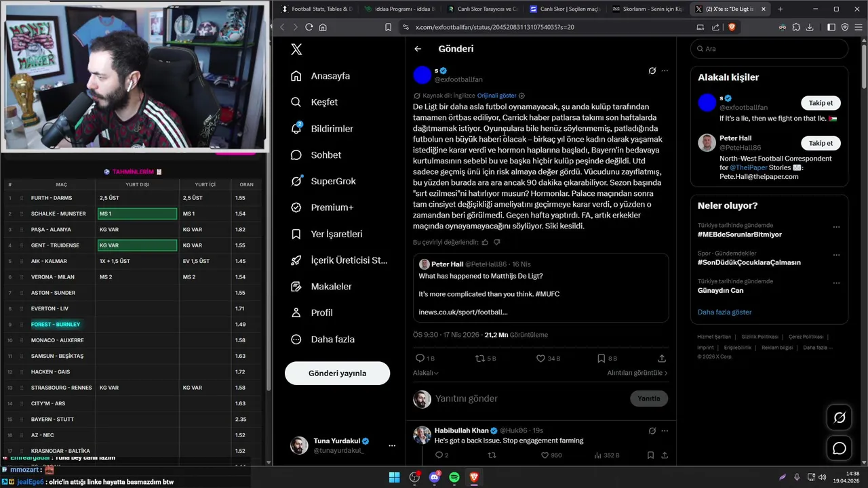Viewport: 868px width, 488px height.
Task: Click Grok icon on main post header
Action: pos(652,70)
